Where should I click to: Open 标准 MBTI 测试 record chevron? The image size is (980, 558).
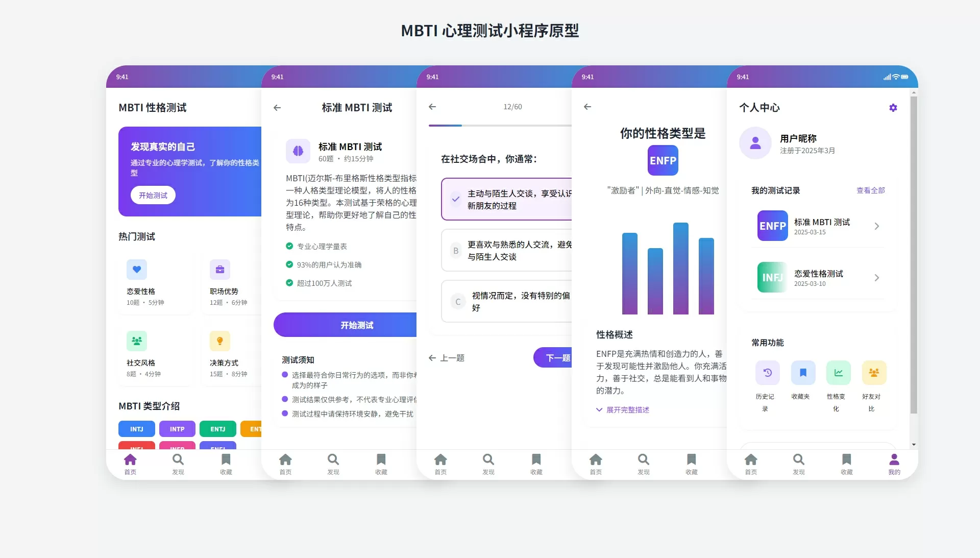tap(877, 226)
